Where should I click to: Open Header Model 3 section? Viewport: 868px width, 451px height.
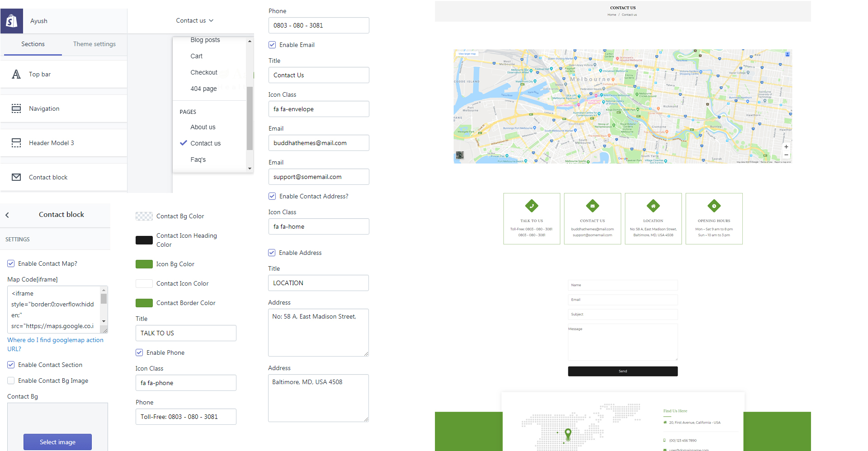[x=52, y=143]
